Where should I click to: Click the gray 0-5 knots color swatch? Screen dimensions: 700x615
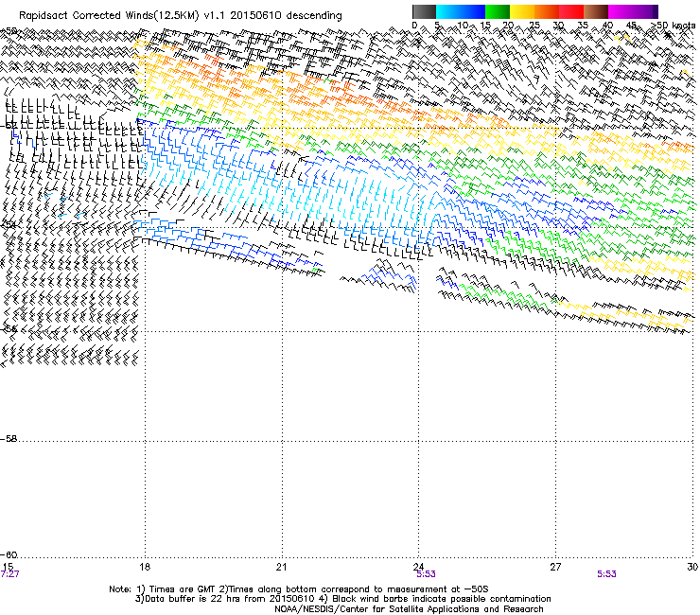[424, 11]
